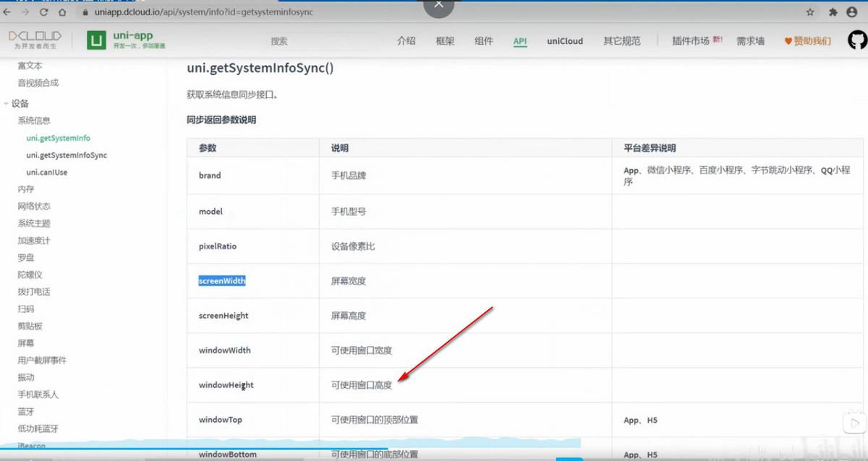The width and height of the screenshot is (868, 461).
Task: Click the browser extensions puzzle icon
Action: click(831, 12)
